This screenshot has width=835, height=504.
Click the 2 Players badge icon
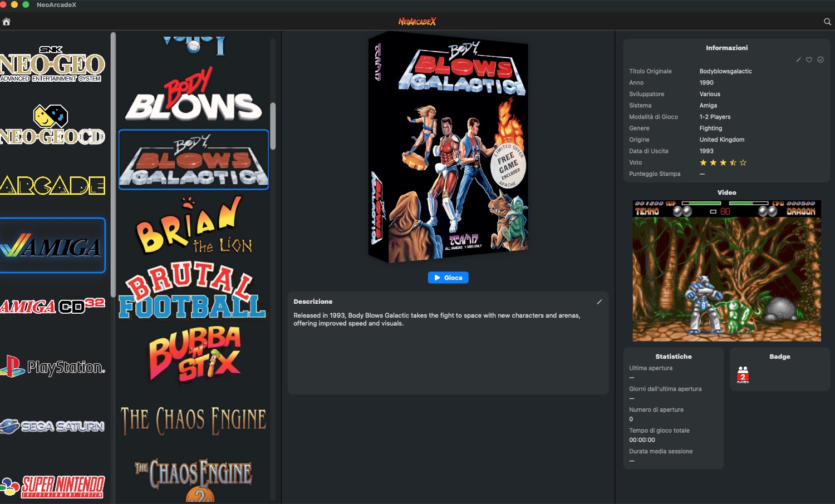point(743,374)
